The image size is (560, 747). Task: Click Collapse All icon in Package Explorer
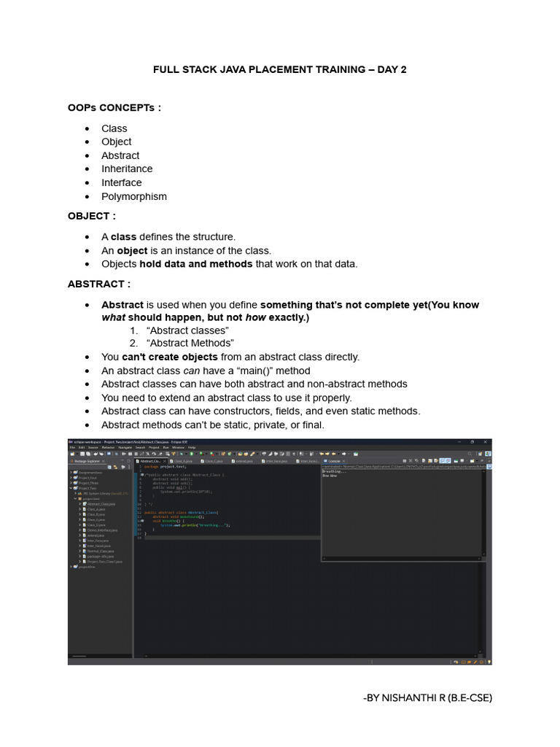(109, 467)
